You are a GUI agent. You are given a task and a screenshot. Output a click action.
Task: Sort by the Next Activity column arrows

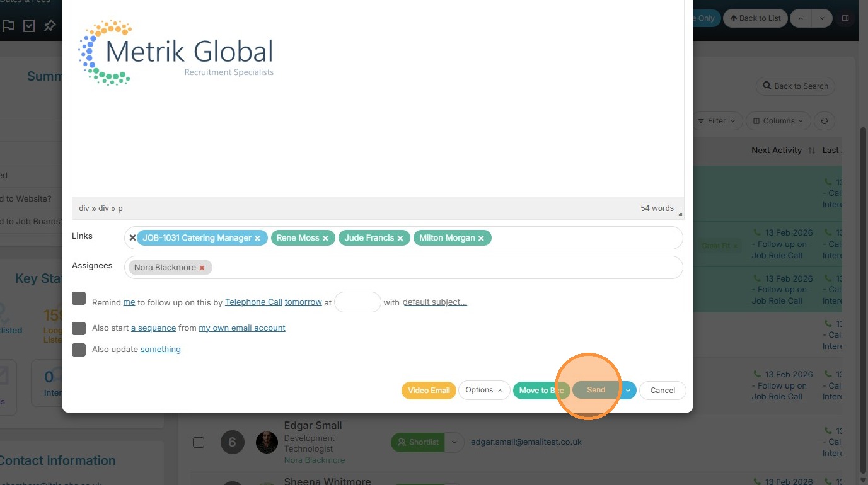811,151
